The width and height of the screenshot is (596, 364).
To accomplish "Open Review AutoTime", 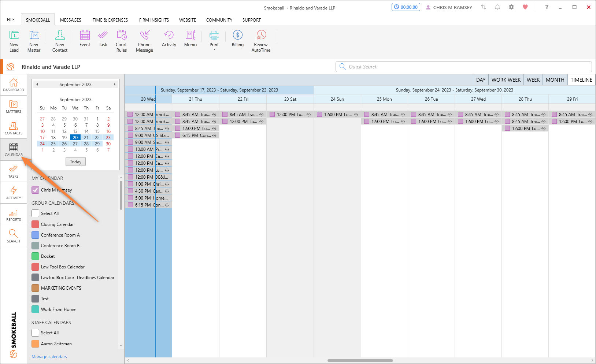I will click(261, 41).
